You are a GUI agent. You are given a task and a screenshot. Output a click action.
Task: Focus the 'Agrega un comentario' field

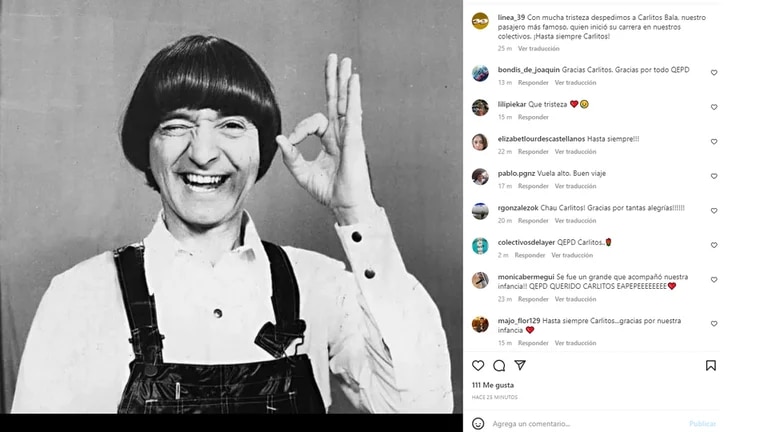(x=580, y=423)
